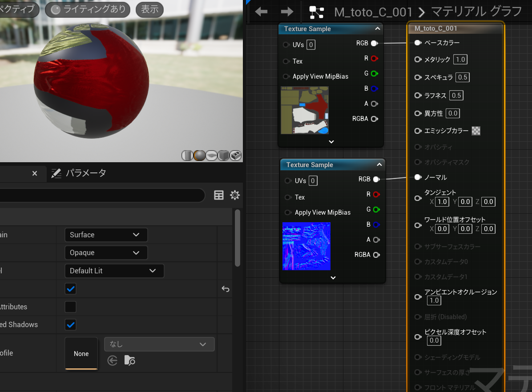The height and width of the screenshot is (392, 532).
Task: Toggle the checked box below Default Lit
Action: tap(71, 289)
